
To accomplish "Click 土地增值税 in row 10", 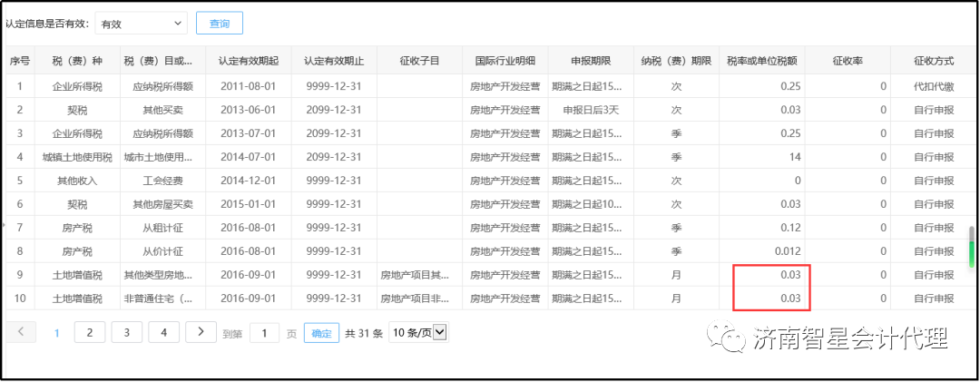I will pyautogui.click(x=77, y=299).
